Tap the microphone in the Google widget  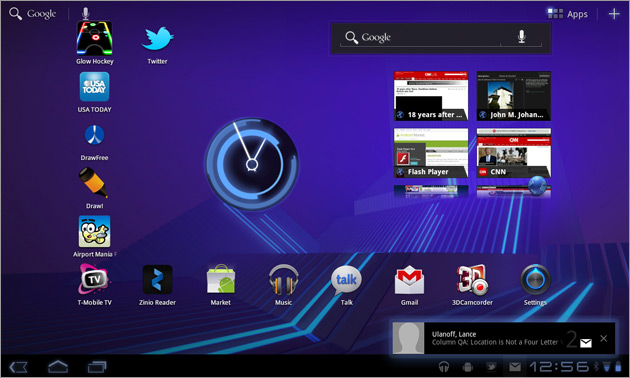tap(522, 37)
